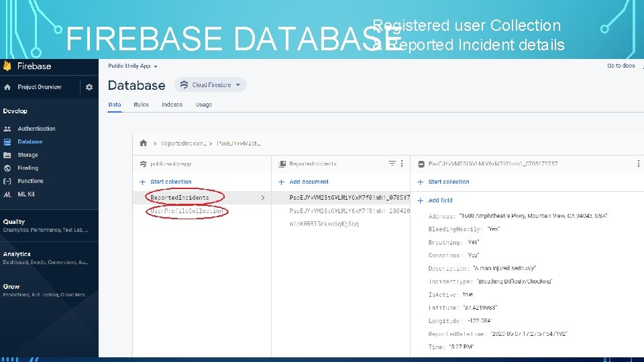Expand the Quality section
The image size is (644, 362).
[45, 225]
